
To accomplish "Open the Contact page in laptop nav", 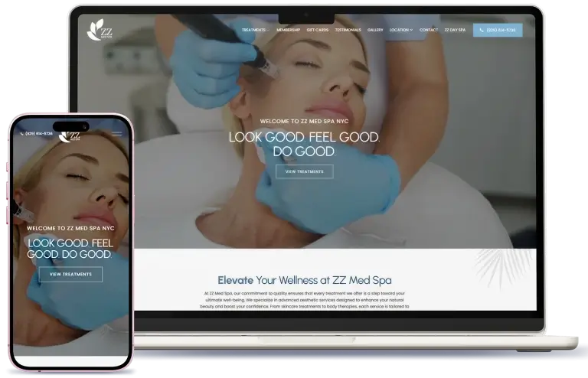I will (x=429, y=30).
